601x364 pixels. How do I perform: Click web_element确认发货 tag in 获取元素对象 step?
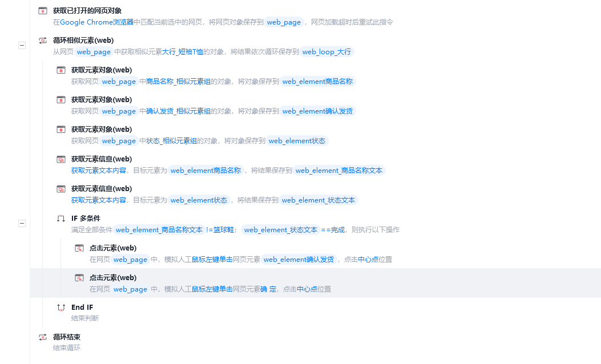pos(317,111)
